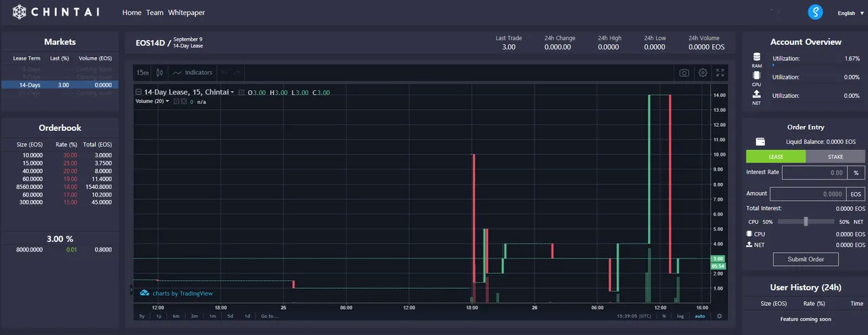This screenshot has width=868, height=335.
Task: Click the EOS unit button beside Amount
Action: pyautogui.click(x=857, y=194)
